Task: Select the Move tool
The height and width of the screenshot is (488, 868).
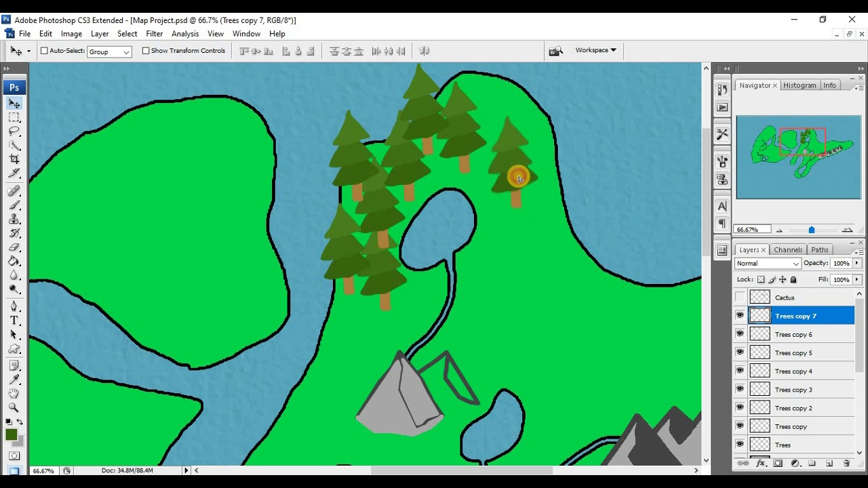Action: point(14,103)
